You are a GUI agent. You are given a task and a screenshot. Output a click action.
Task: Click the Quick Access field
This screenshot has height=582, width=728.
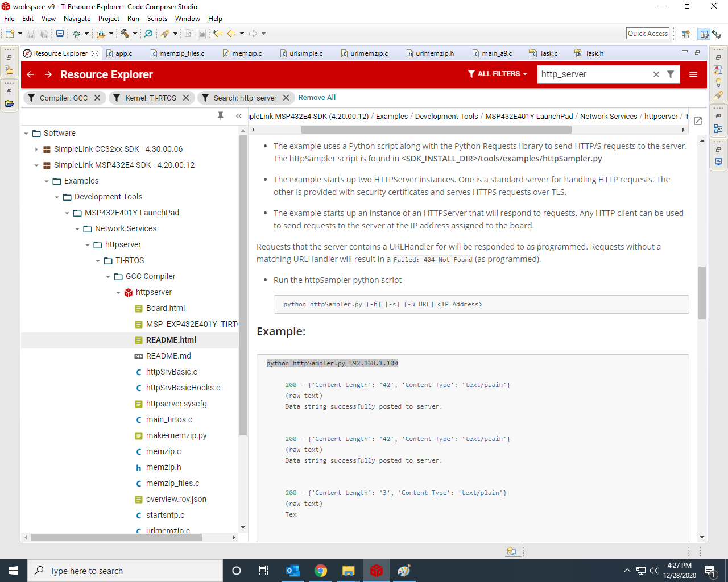pyautogui.click(x=648, y=34)
